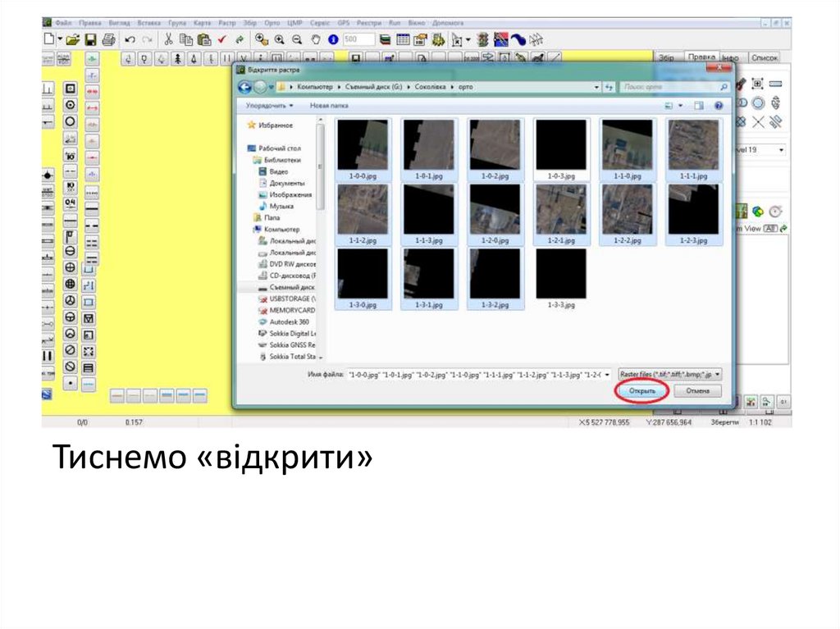The height and width of the screenshot is (629, 840).
Task: Switch to the Інфо tab
Action: 731,57
